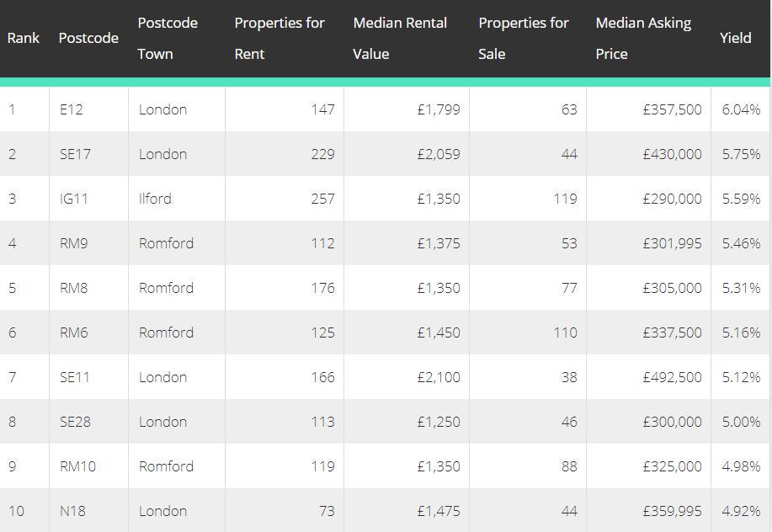
Task: Click the Postcode column header
Action: pos(88,38)
